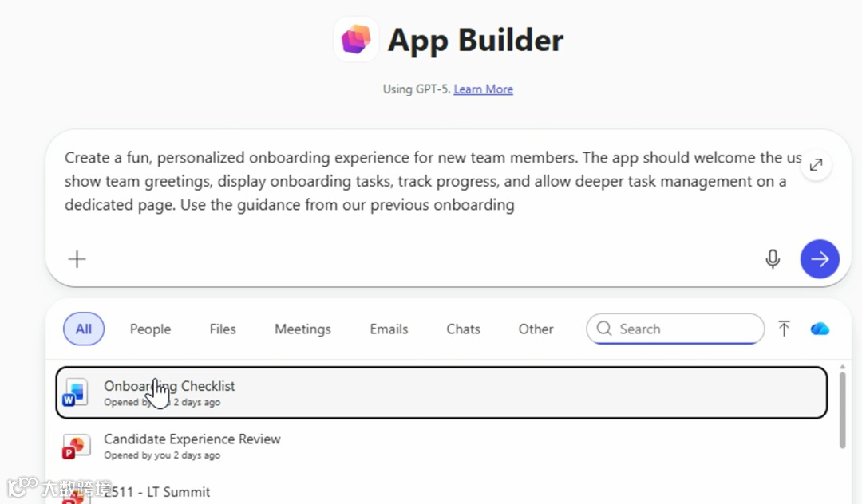Send the prompt with the blue arrow button

click(820, 258)
